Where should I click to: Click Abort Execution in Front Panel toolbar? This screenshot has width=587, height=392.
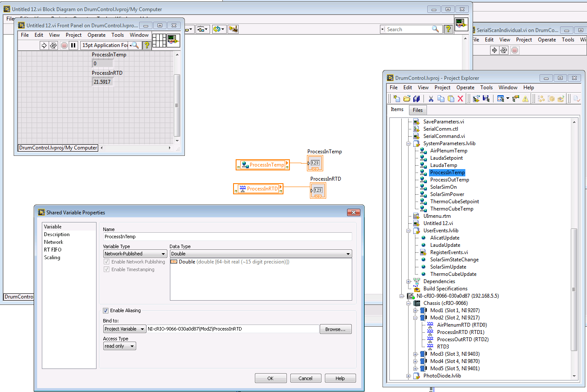point(64,45)
